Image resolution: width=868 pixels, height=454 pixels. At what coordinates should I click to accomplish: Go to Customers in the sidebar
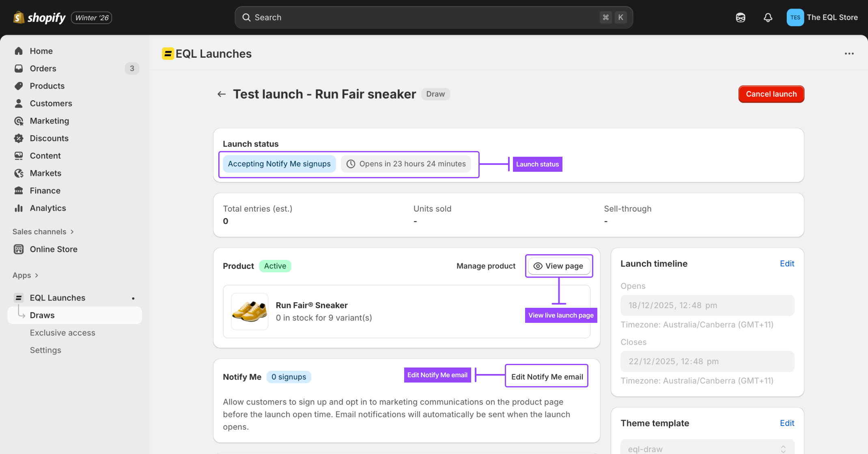(51, 103)
